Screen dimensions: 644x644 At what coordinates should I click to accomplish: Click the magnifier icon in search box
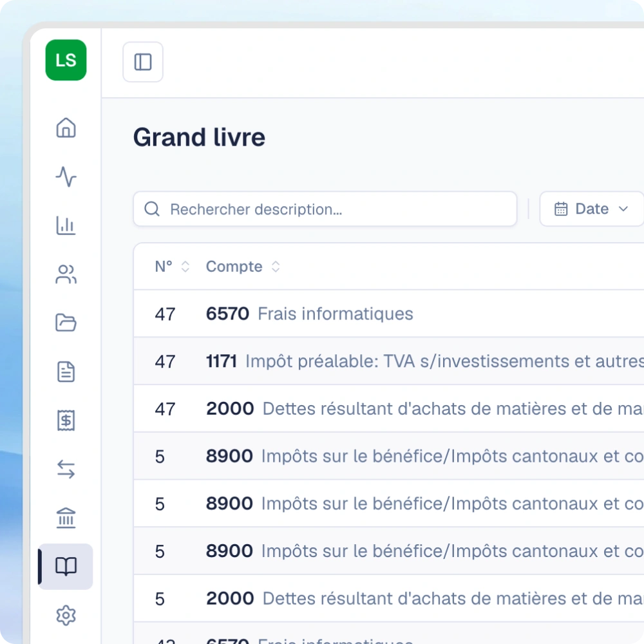coord(152,209)
